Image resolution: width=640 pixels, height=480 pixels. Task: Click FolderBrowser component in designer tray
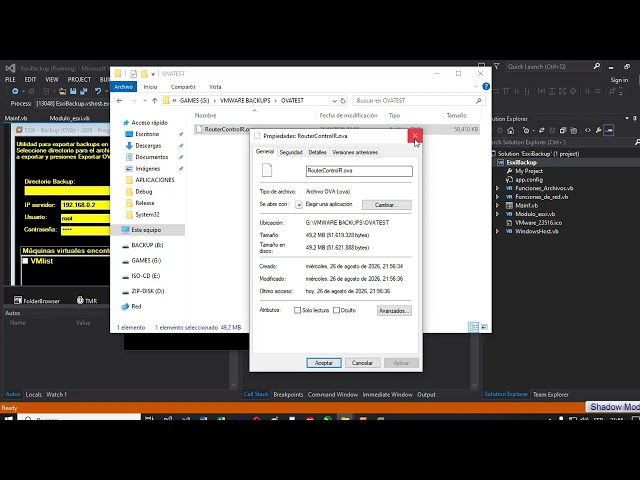(x=37, y=300)
